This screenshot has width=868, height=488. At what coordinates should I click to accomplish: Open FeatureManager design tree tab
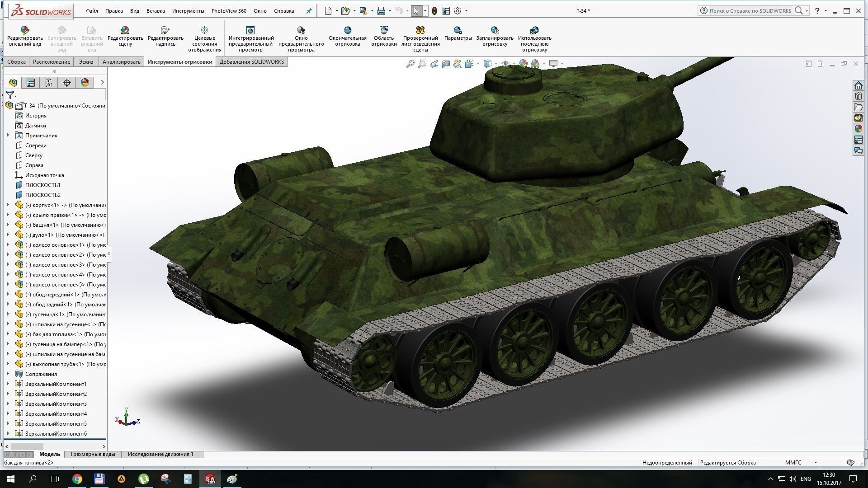[13, 82]
